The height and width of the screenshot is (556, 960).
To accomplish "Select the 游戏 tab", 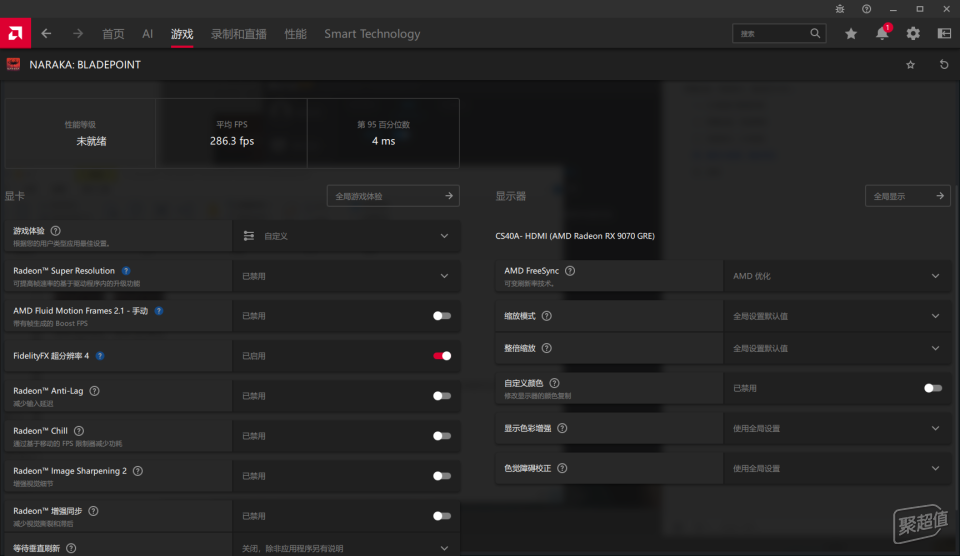I will (182, 34).
